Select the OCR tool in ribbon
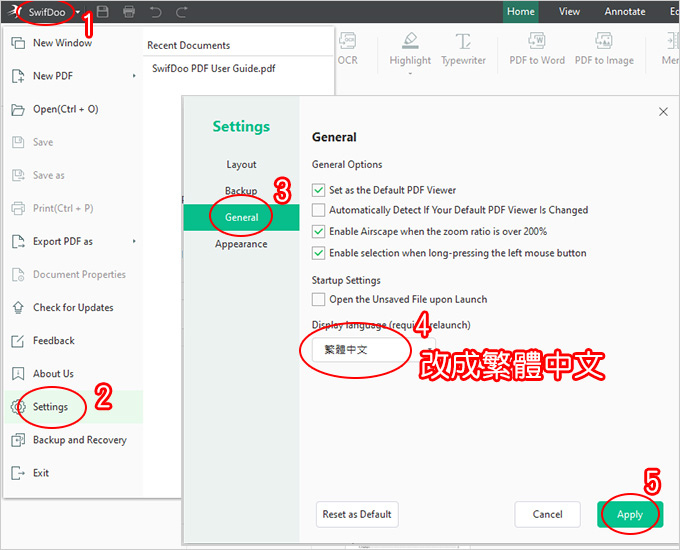The height and width of the screenshot is (550, 680). click(347, 49)
